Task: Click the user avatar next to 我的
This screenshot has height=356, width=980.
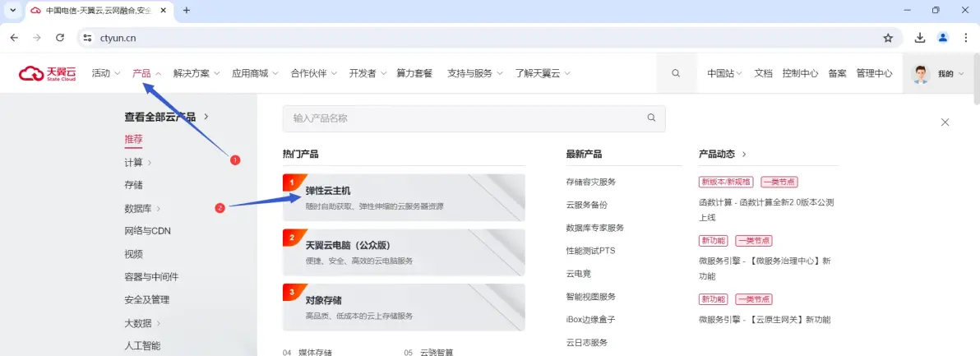Action: (921, 74)
